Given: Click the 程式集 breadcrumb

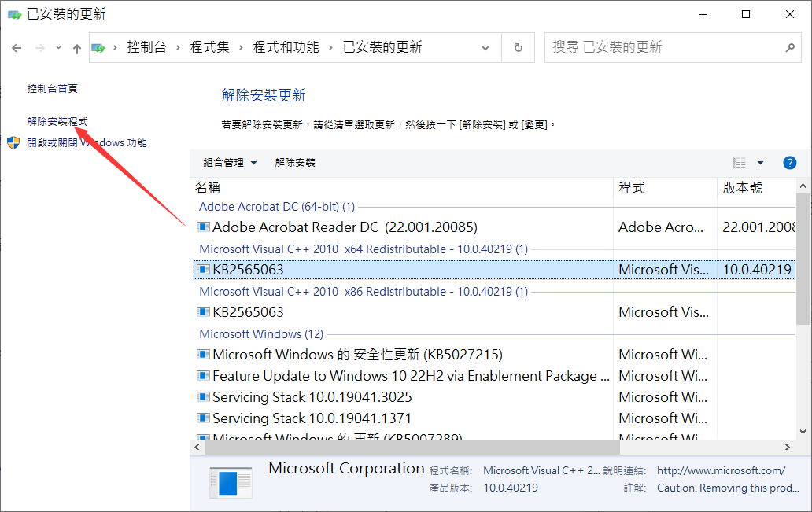Looking at the screenshot, I should (210, 47).
